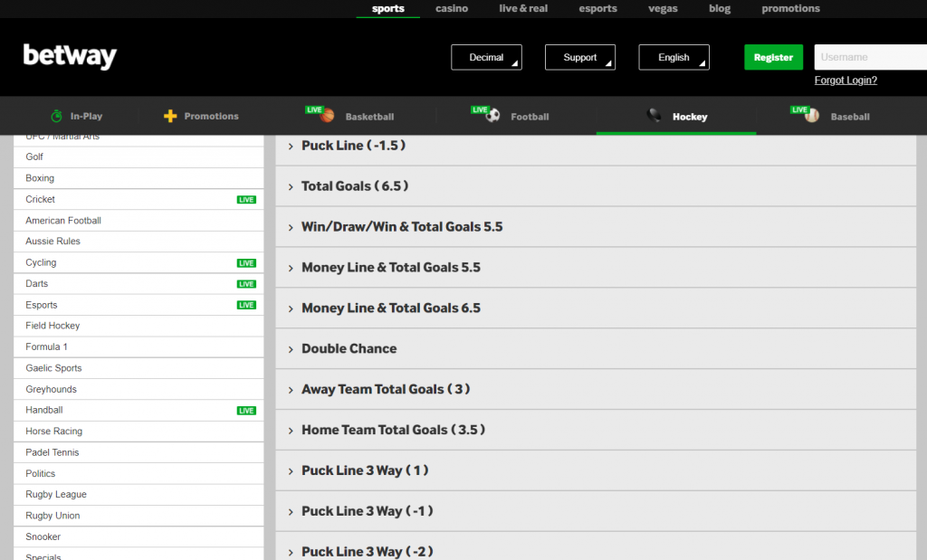Expand Away Team Total Goals (3)
The width and height of the screenshot is (927, 560).
pyautogui.click(x=596, y=389)
